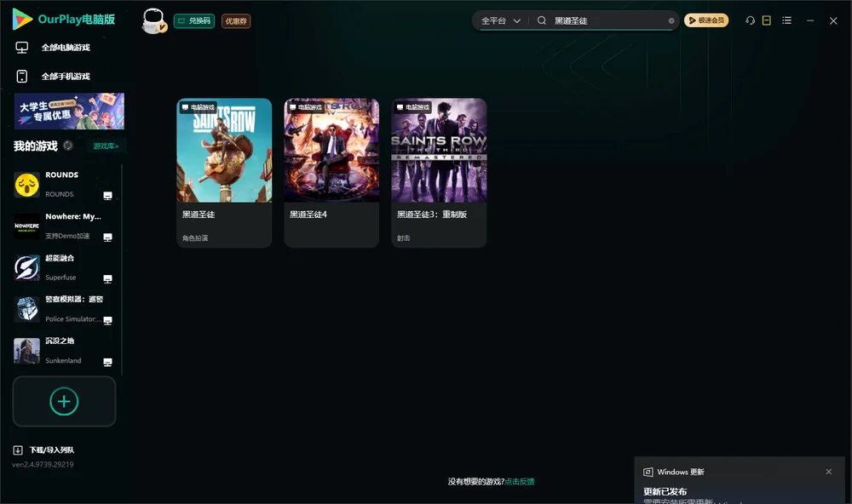
Task: Click the 角色扮演 genre label
Action: coord(195,238)
